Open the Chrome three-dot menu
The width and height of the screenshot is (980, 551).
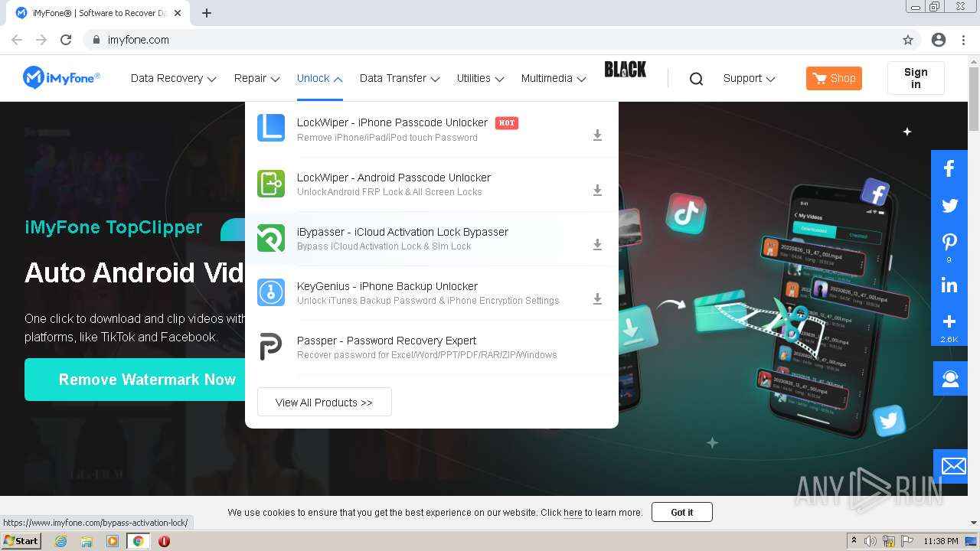tap(963, 40)
